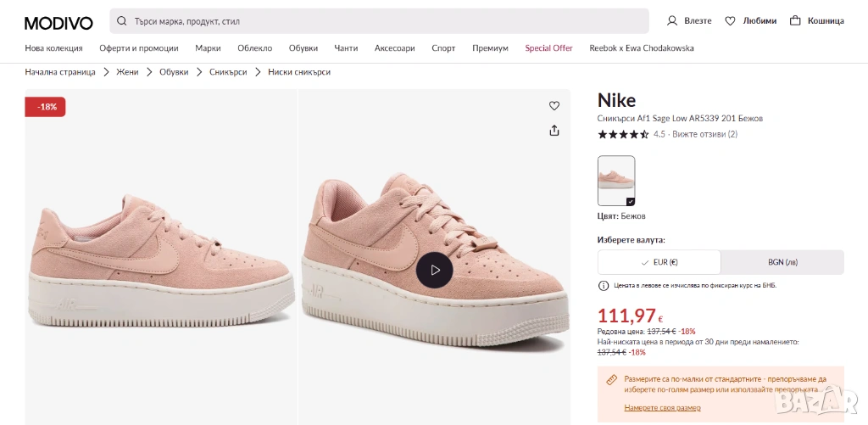The width and height of the screenshot is (868, 425).
Task: Open the shopping bag cart icon
Action: 795,21
